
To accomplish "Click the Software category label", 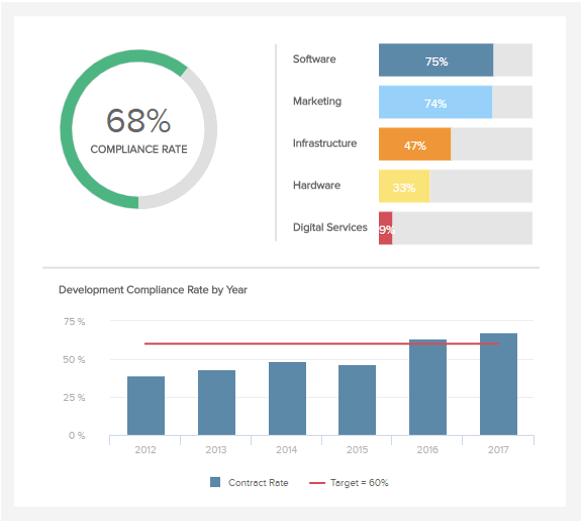I will (314, 59).
